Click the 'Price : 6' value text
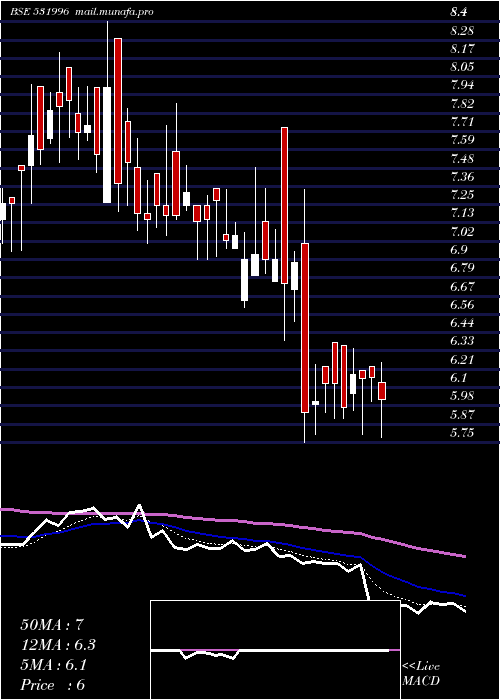Image resolution: width=500 pixels, height=700 pixels. click(53, 685)
